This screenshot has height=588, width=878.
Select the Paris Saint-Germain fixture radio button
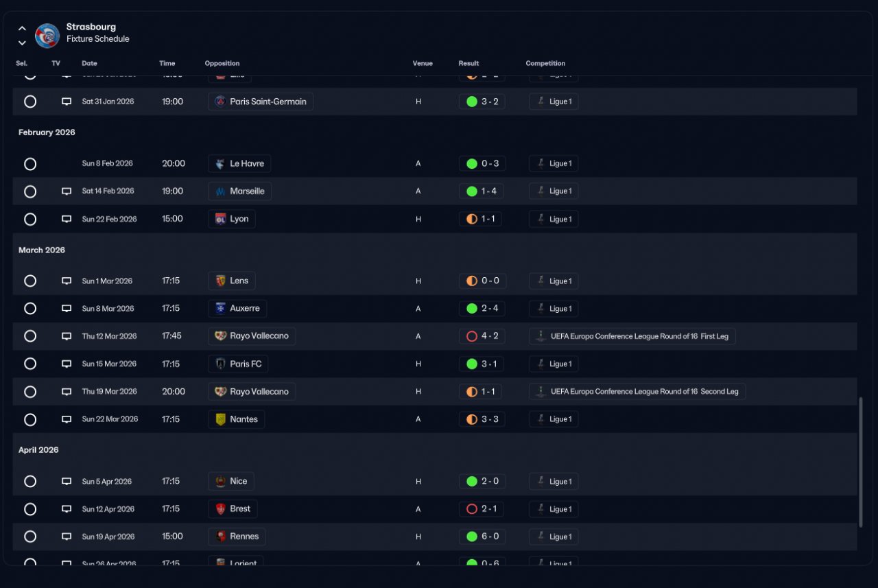pos(30,102)
